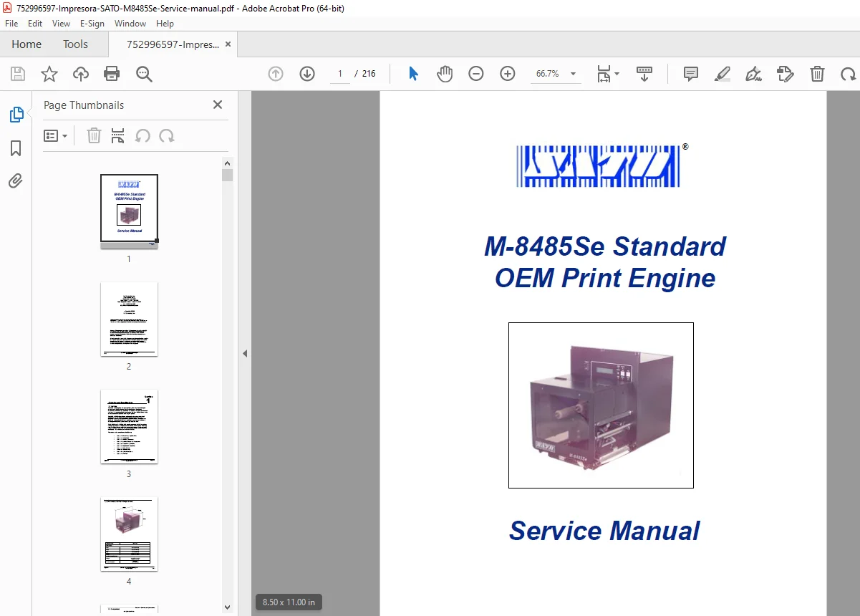Open the Bookmarks sidebar panel
860x616 pixels.
[16, 148]
